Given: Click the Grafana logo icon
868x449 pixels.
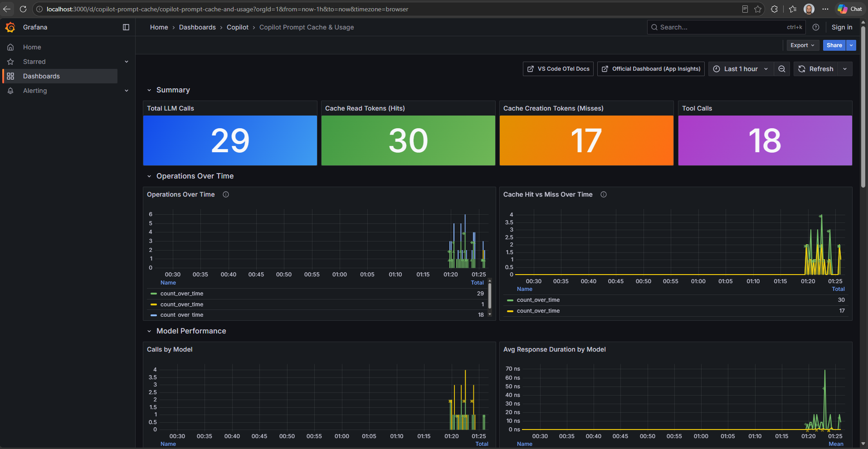Looking at the screenshot, I should tap(10, 27).
